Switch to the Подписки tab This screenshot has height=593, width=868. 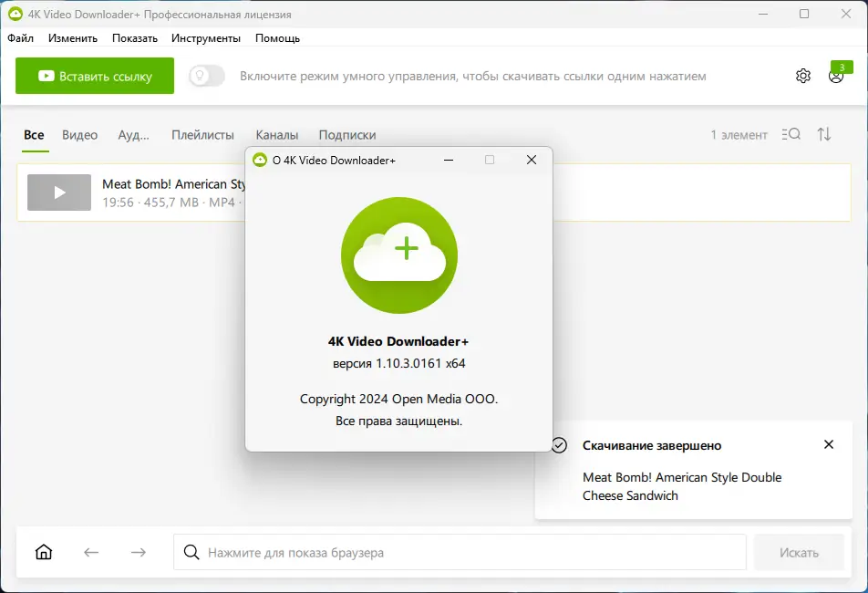pos(346,134)
